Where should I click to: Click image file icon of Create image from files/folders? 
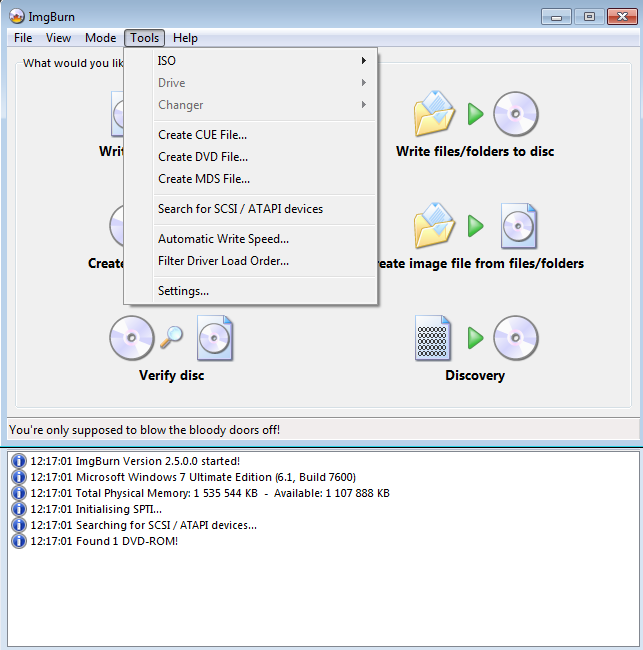coord(519,226)
